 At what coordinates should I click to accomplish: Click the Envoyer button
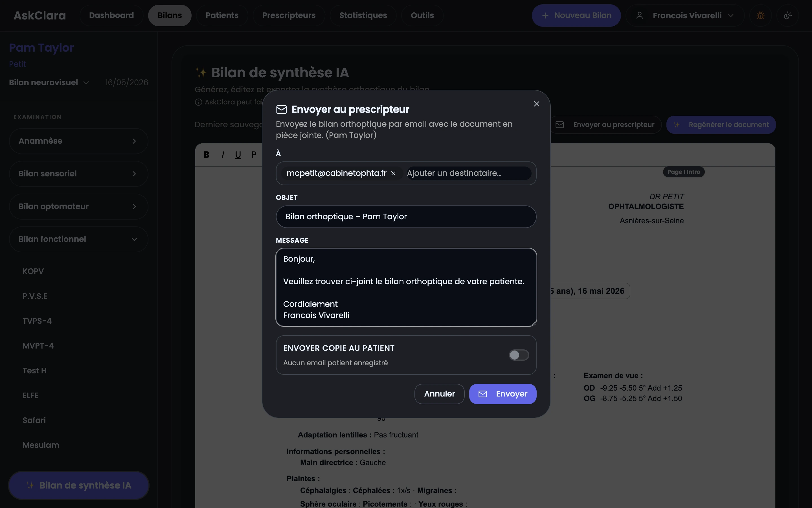pos(503,394)
